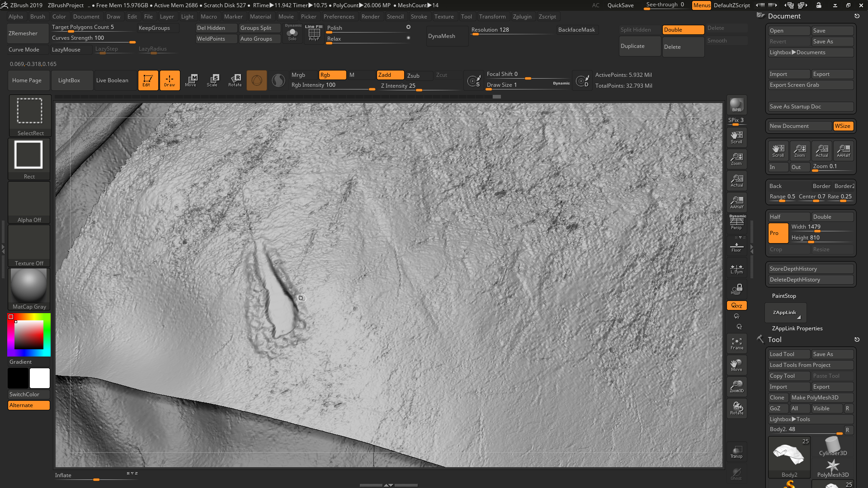868x488 pixels.
Task: Activate the Scale gizmo icon
Action: tap(212, 80)
